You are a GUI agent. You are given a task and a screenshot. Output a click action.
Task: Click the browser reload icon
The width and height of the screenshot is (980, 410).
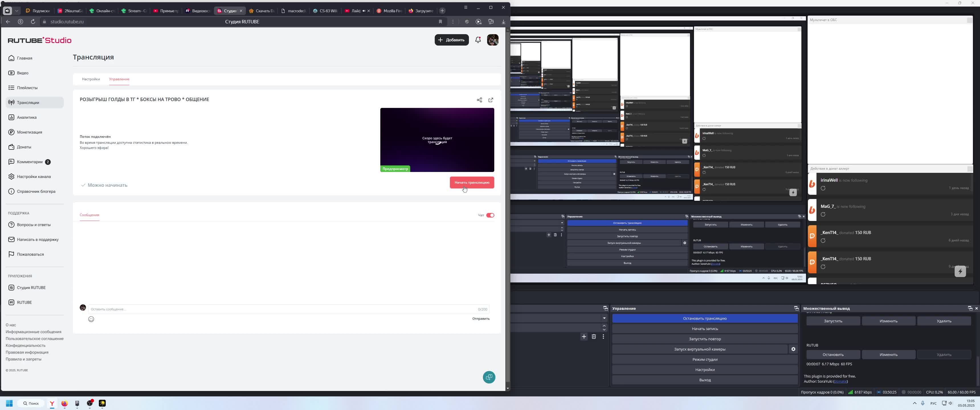point(33,22)
